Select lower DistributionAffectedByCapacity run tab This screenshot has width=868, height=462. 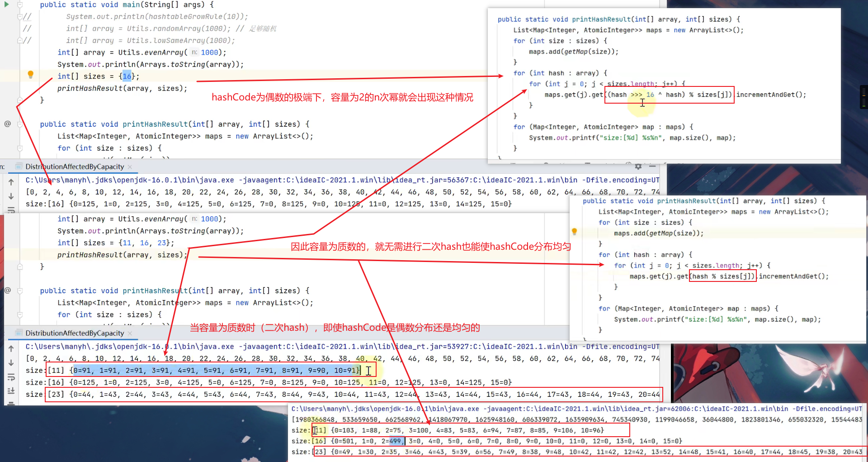(x=74, y=333)
